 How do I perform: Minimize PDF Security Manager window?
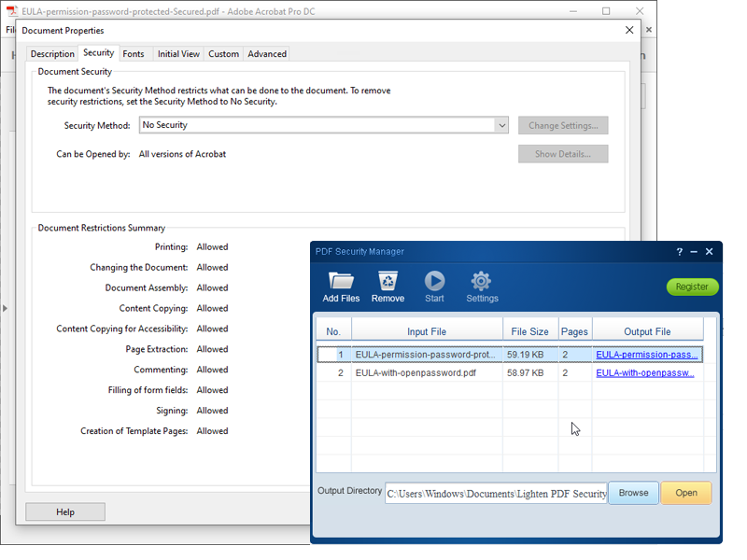click(694, 251)
